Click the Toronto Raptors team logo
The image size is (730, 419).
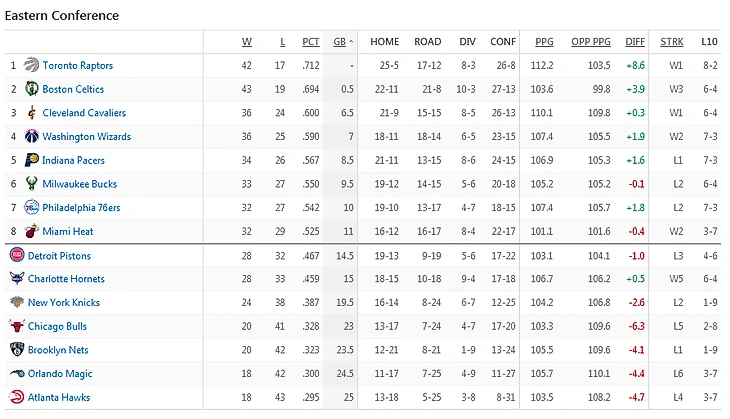coord(32,65)
